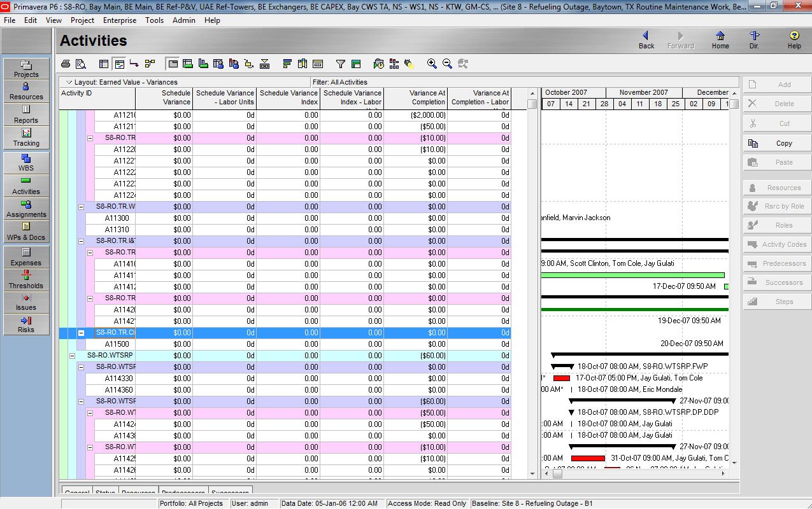The width and height of the screenshot is (812, 509).
Task: Click the Zoom Out magnifier icon
Action: (447, 64)
